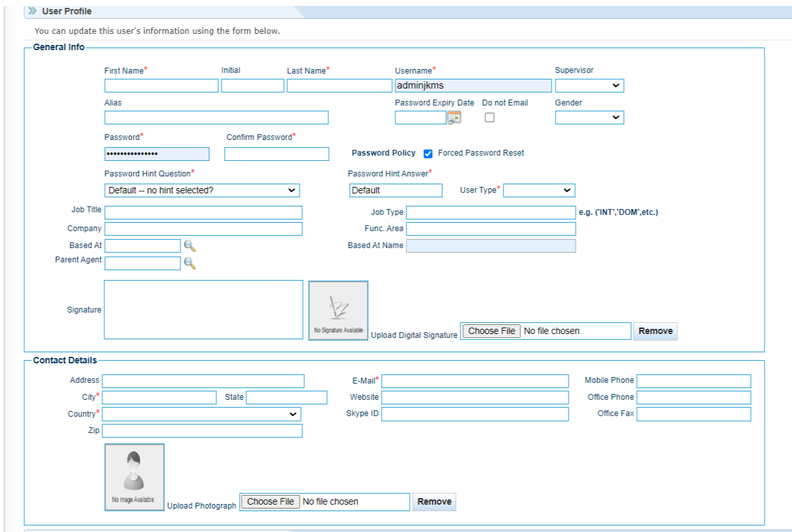Image resolution: width=792 pixels, height=532 pixels.
Task: Click the Signature text area
Action: click(204, 310)
